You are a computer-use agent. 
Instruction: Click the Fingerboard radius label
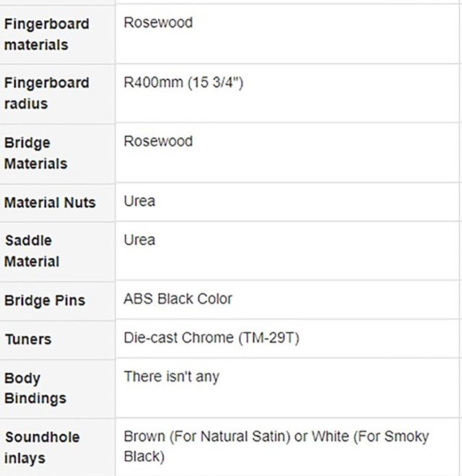point(46,93)
